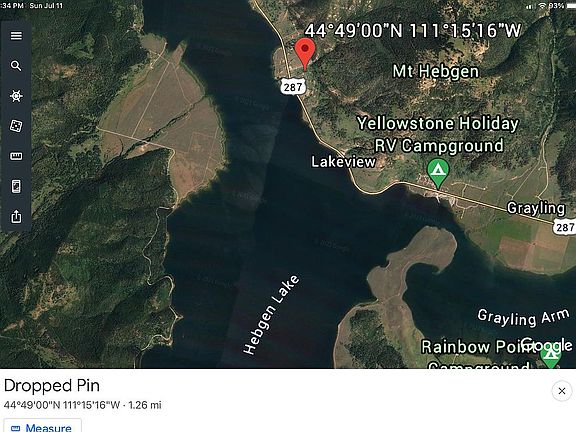576x432 pixels.
Task: Tap the search magnifier icon
Action: click(x=16, y=66)
